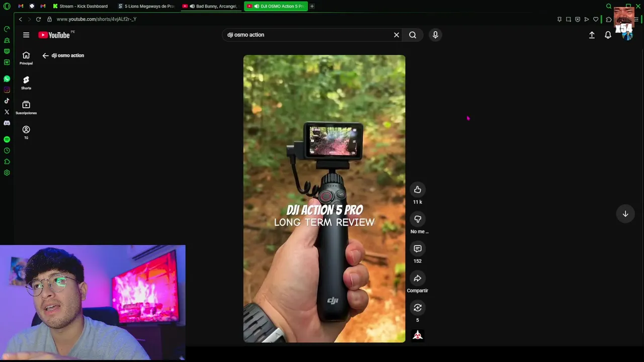
Task: Open toolbar extensions puzzle icon
Action: pyautogui.click(x=609, y=19)
